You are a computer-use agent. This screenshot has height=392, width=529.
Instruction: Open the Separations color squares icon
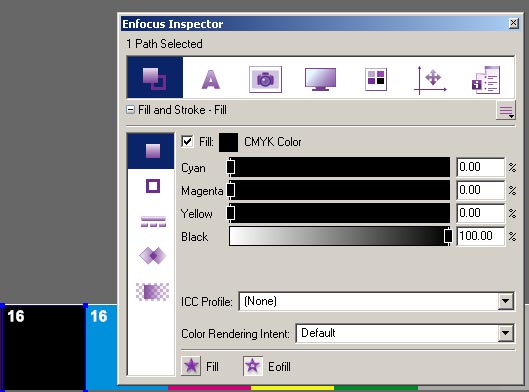coord(375,79)
